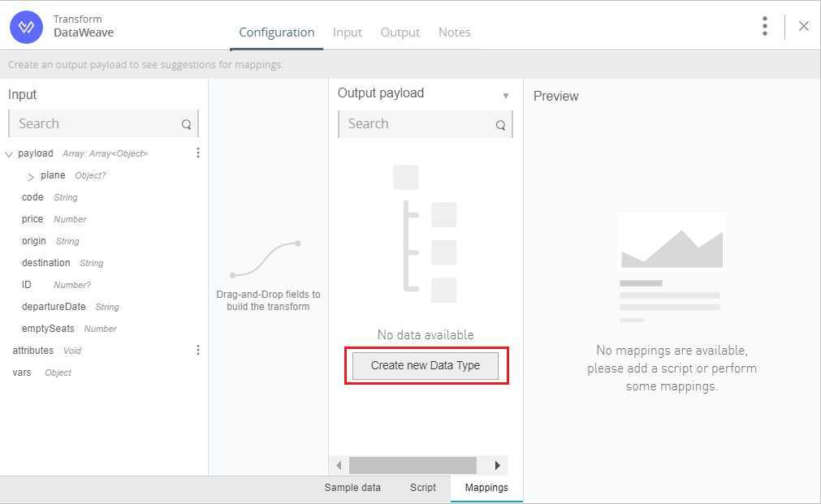
Task: Click the payload Array label
Action: click(83, 153)
